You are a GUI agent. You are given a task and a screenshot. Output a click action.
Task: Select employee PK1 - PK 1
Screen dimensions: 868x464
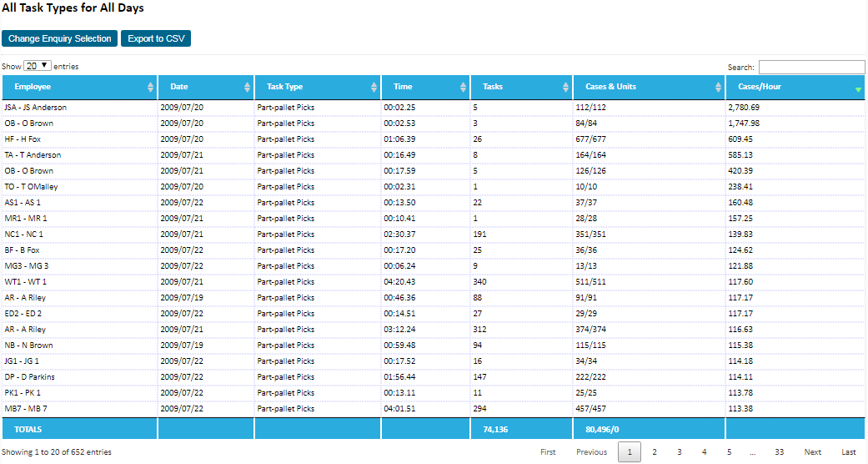pos(23,393)
